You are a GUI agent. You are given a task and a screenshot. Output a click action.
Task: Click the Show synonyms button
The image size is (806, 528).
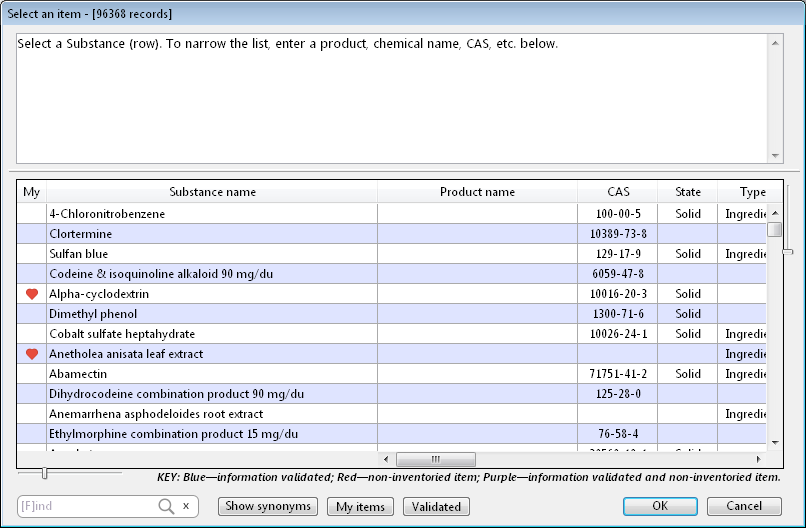(268, 506)
